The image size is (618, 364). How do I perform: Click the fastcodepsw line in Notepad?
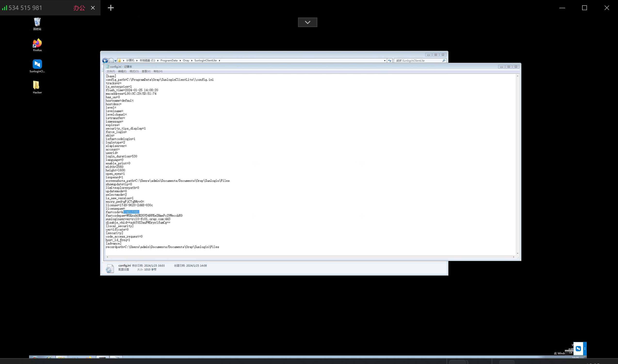point(144,216)
